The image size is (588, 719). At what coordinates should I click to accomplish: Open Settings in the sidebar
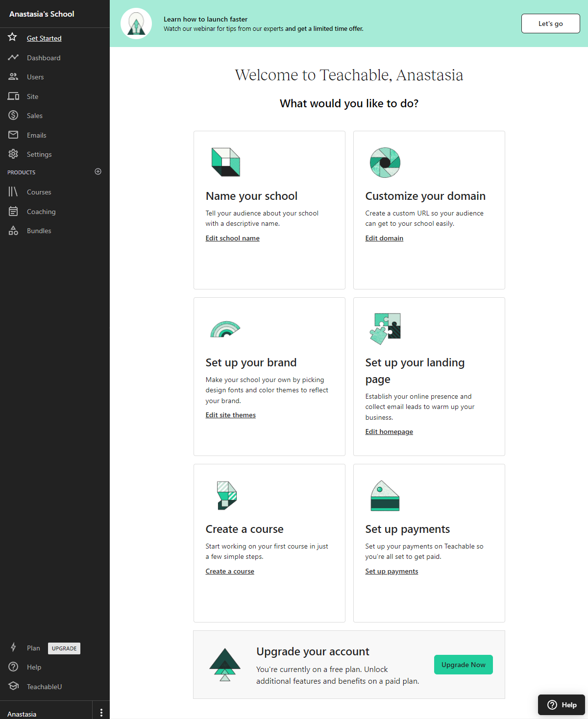pos(39,154)
